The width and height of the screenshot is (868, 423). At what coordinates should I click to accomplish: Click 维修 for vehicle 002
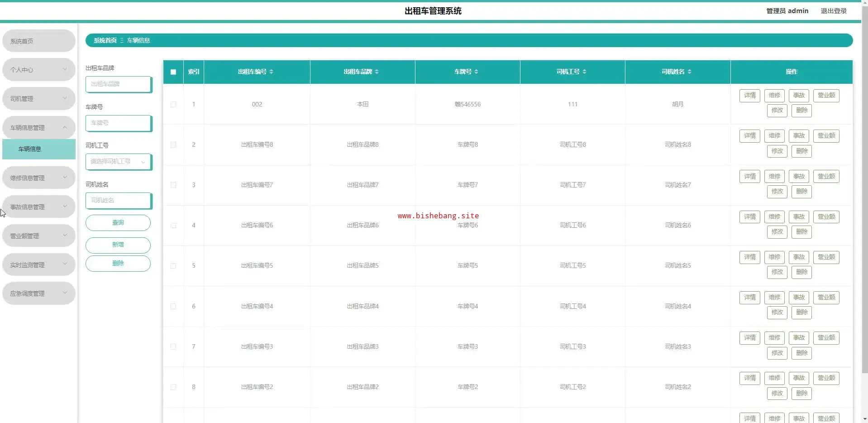774,96
